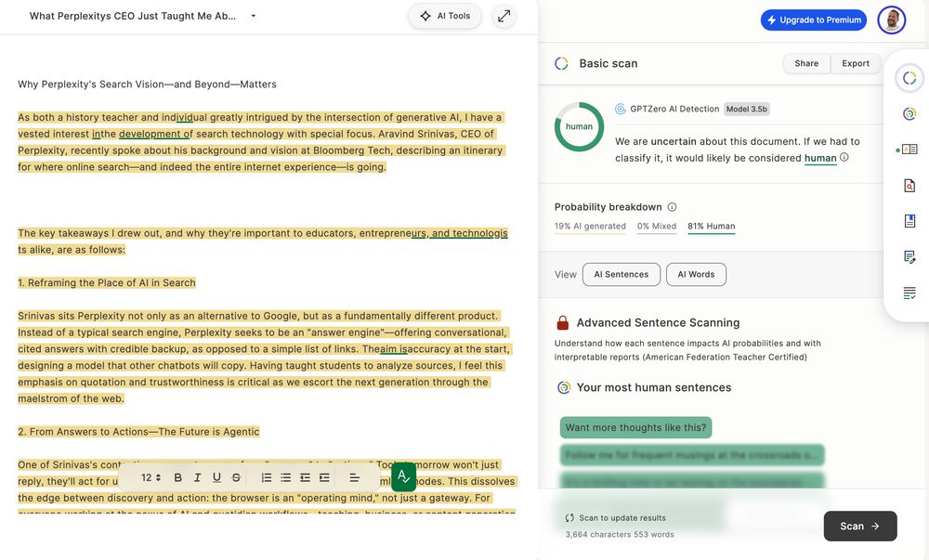This screenshot has width=929, height=560.
Task: Click the Share button
Action: [806, 63]
